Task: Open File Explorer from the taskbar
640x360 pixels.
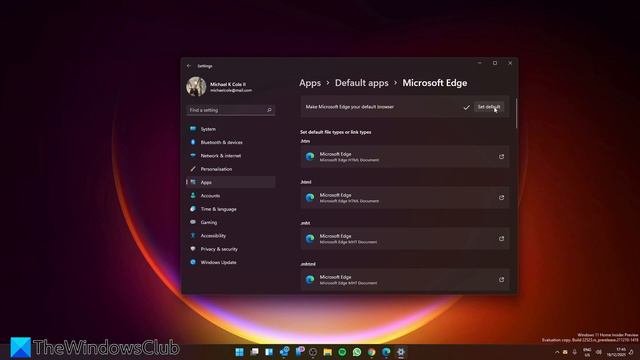Action: pos(328,352)
